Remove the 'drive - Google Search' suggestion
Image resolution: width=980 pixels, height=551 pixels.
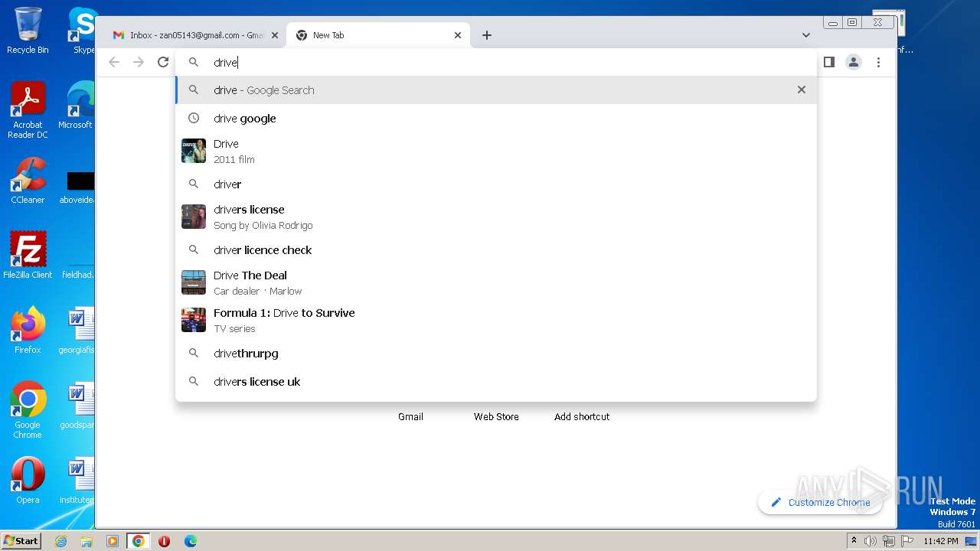[802, 90]
